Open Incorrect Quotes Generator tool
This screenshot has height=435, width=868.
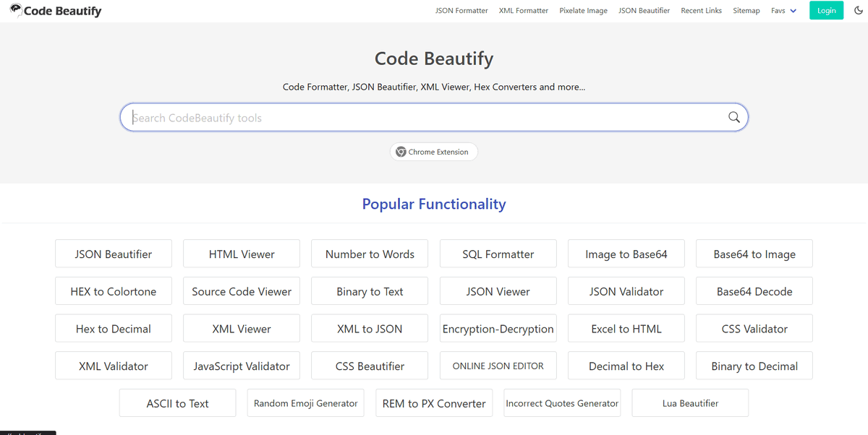pyautogui.click(x=562, y=403)
